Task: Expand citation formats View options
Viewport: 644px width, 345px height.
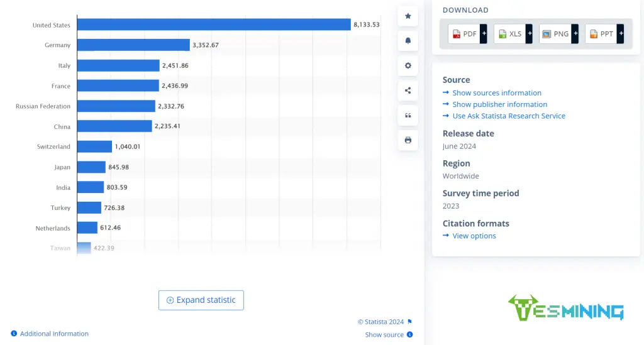Action: click(x=474, y=236)
